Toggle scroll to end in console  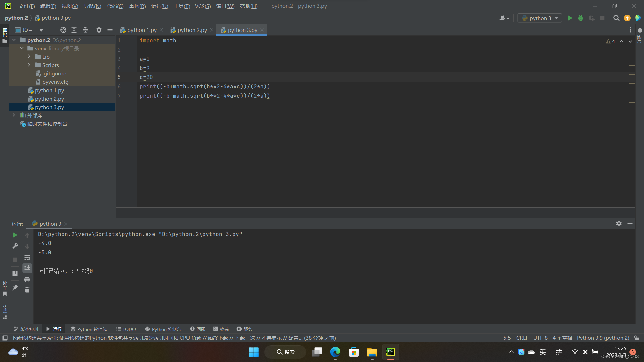pos(27,268)
